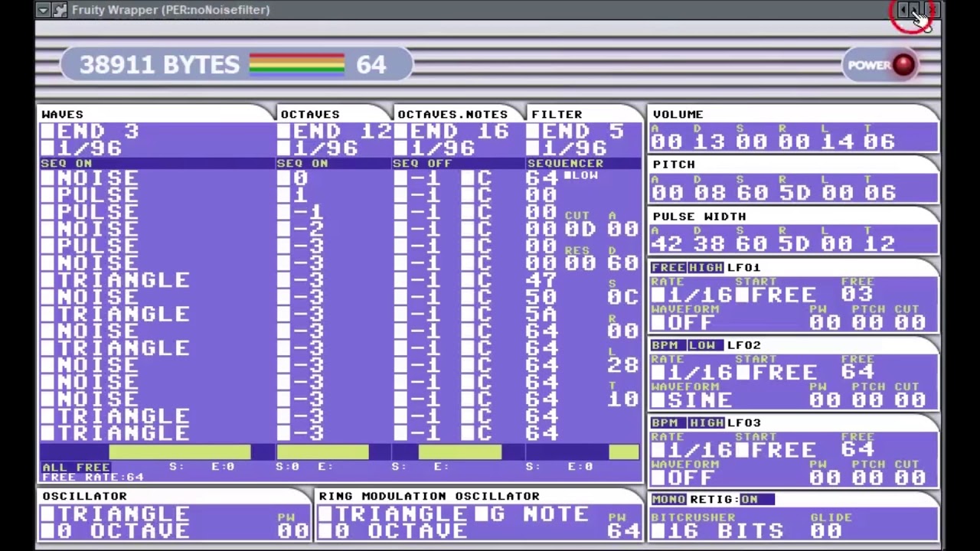
Task: Click the PITCH decay value 08
Action: [708, 193]
